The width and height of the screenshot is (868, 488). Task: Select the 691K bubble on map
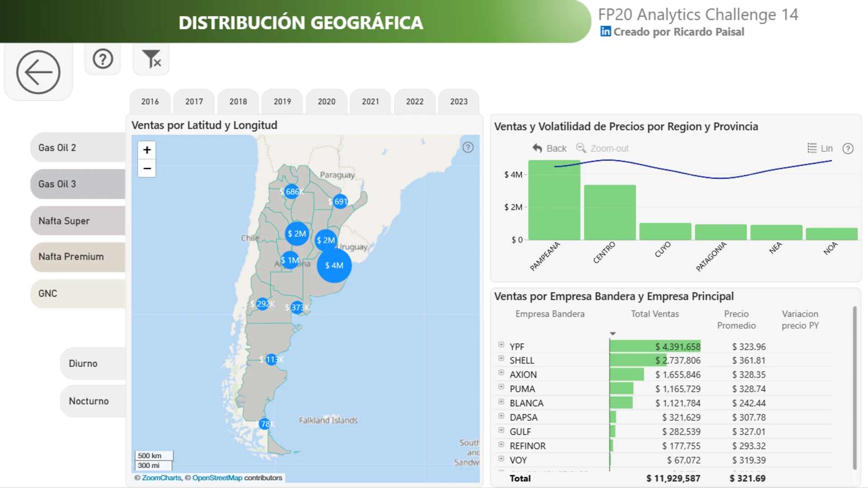tap(340, 202)
